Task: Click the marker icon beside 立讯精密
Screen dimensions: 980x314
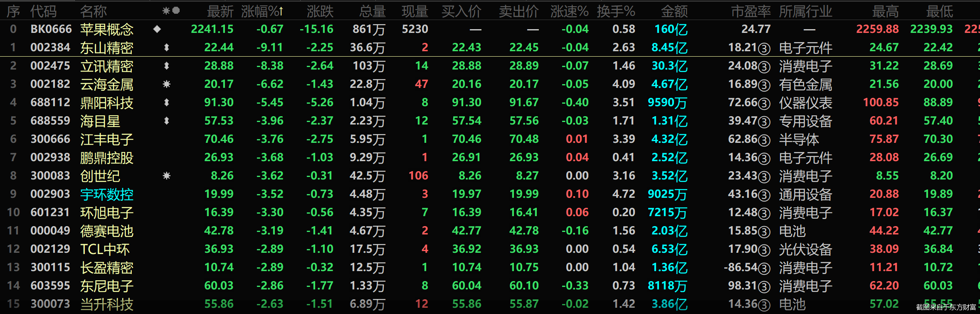Action: click(166, 66)
